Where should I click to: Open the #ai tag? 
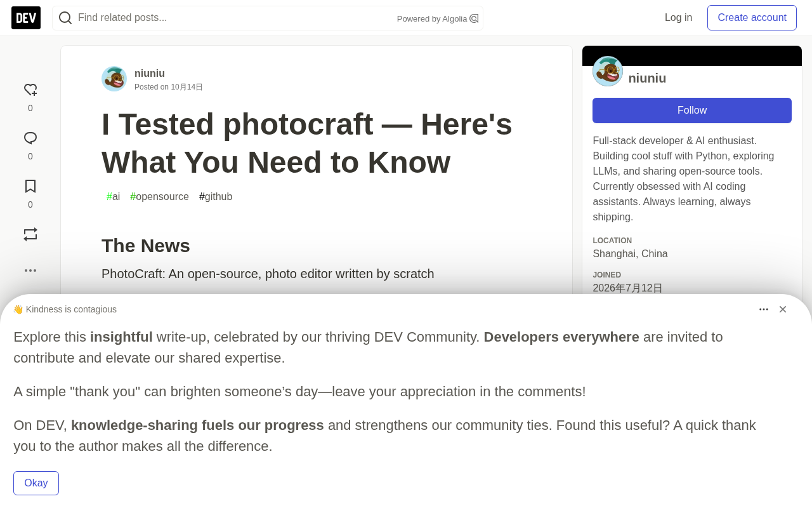(113, 197)
